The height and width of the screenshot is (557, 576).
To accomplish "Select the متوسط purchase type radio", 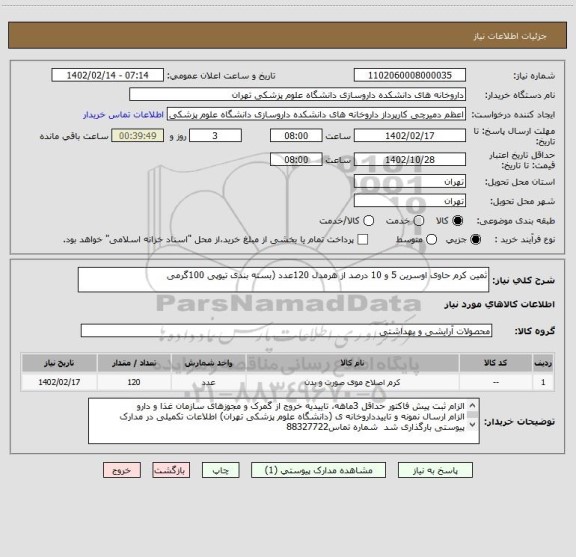I will (432, 240).
